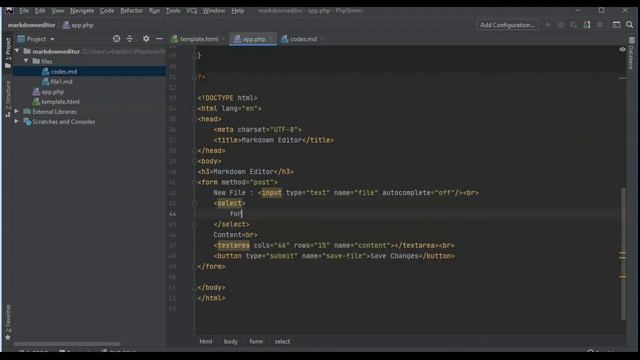640x360 pixels.
Task: Click line number 44 in gutter
Action: pyautogui.click(x=172, y=214)
